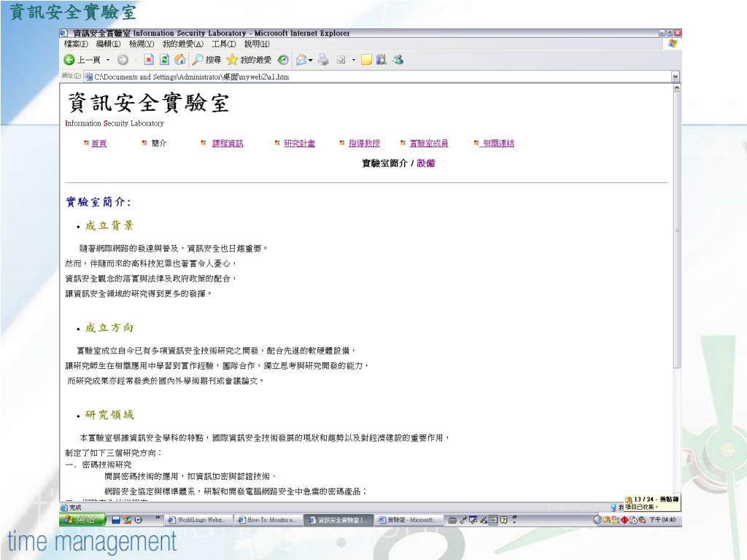Open the Edit icon dropdown arrow
Screen dimensions: 747x560
coord(354,60)
